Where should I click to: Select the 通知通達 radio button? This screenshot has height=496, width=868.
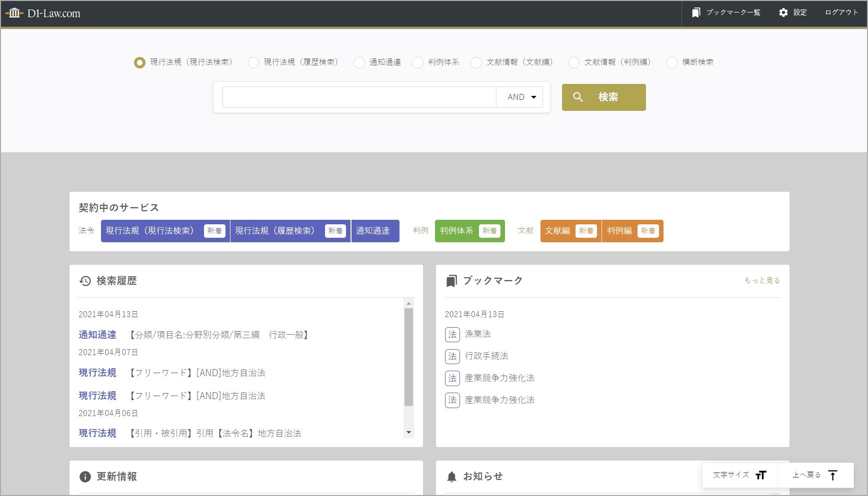pos(359,62)
